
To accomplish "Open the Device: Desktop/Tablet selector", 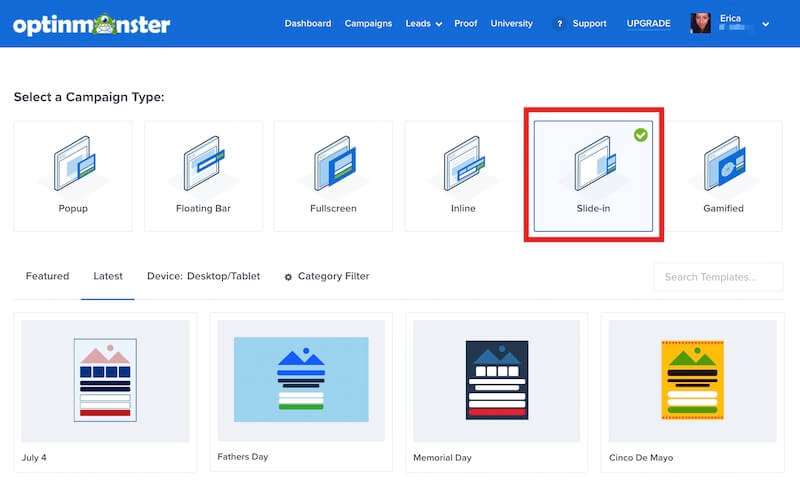I will coord(204,276).
